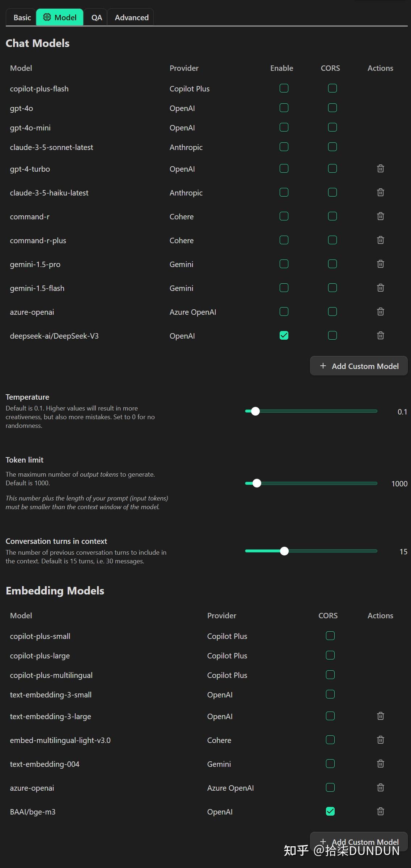Remove the command-r chat model
Viewport: 411px width, 868px height.
[380, 216]
